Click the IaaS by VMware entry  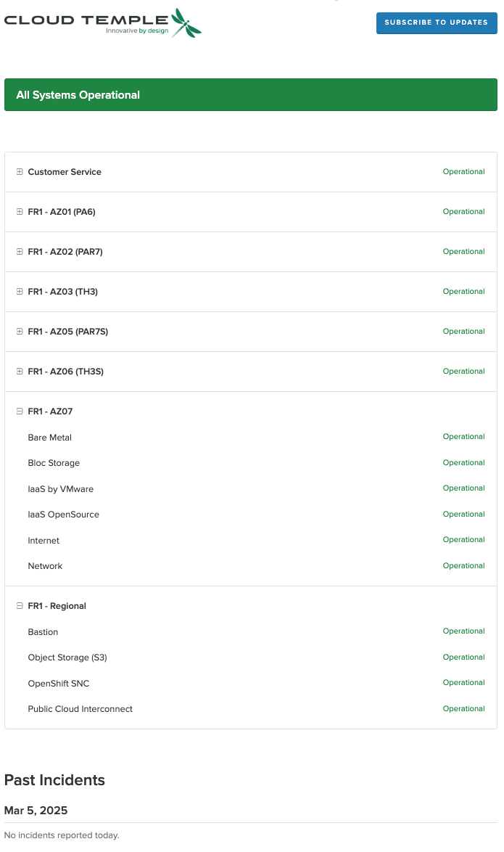click(x=60, y=489)
